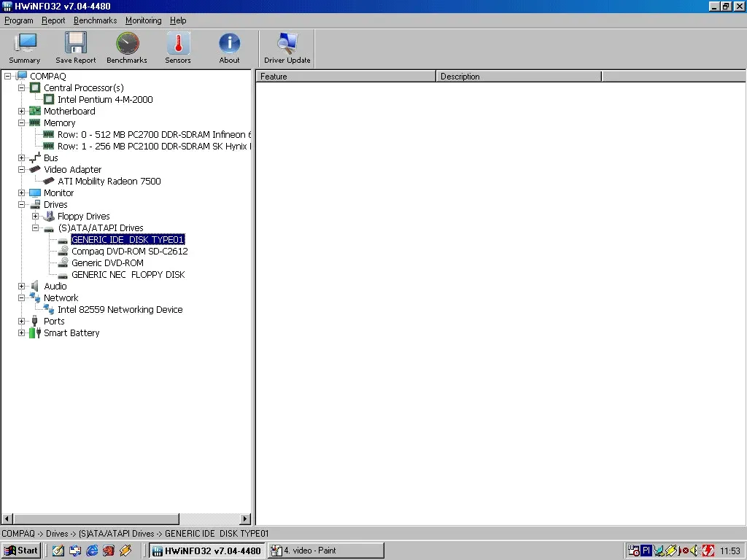Click the tree horizontal scrollbar thumb

tap(96, 518)
